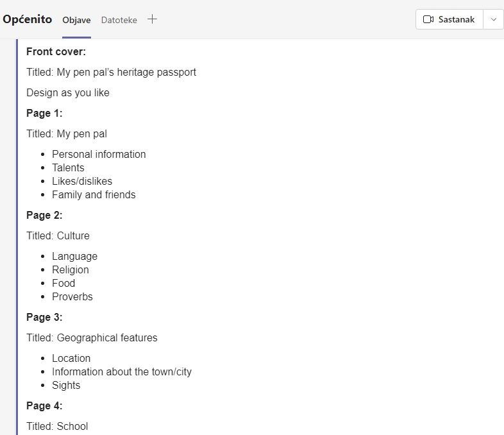The width and height of the screenshot is (504, 435).
Task: Switch to the Objave tab
Action: [76, 20]
